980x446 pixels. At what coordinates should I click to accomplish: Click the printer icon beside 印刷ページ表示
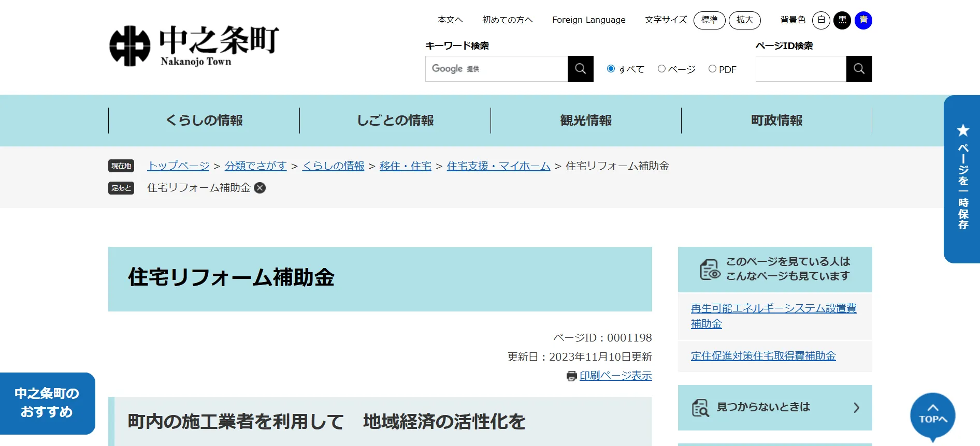[571, 376]
